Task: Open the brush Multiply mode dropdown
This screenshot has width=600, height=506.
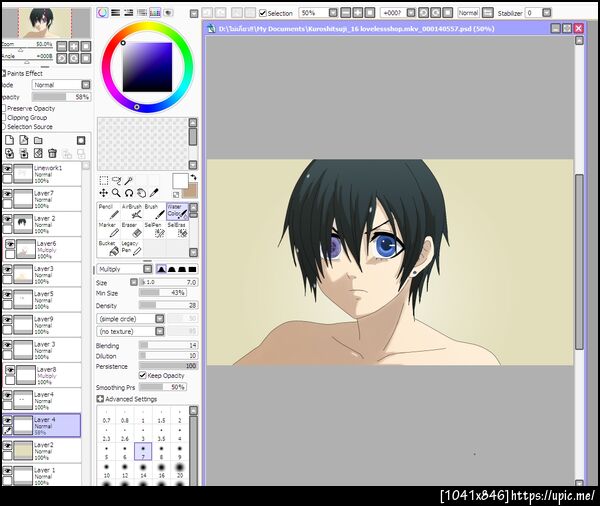Action: [x=148, y=269]
